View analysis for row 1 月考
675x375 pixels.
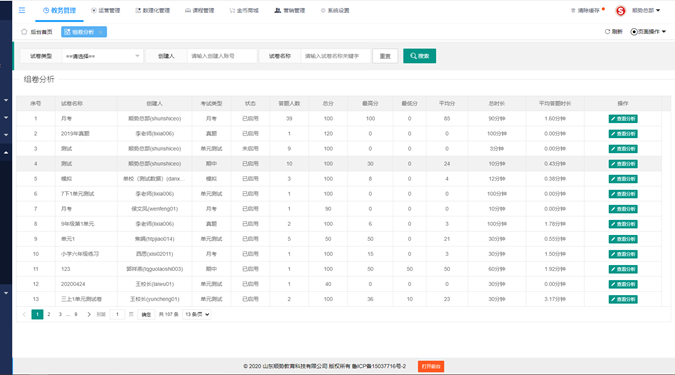(x=623, y=119)
